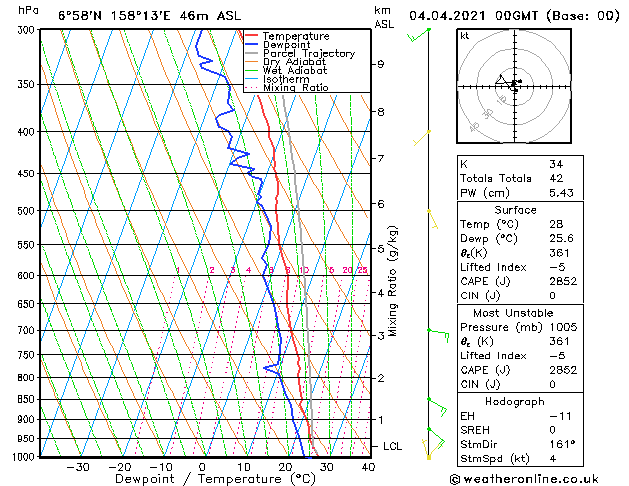
Task: Click the yellow wind barb at 400 hPa
Action: coord(422,138)
